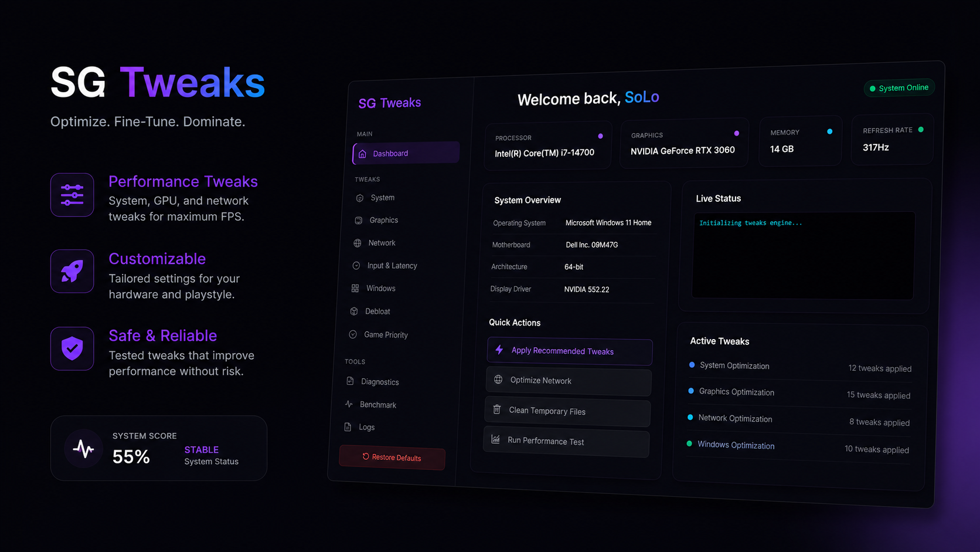Select the Graphics Optimization tweaks row
The image size is (980, 552).
pyautogui.click(x=799, y=394)
